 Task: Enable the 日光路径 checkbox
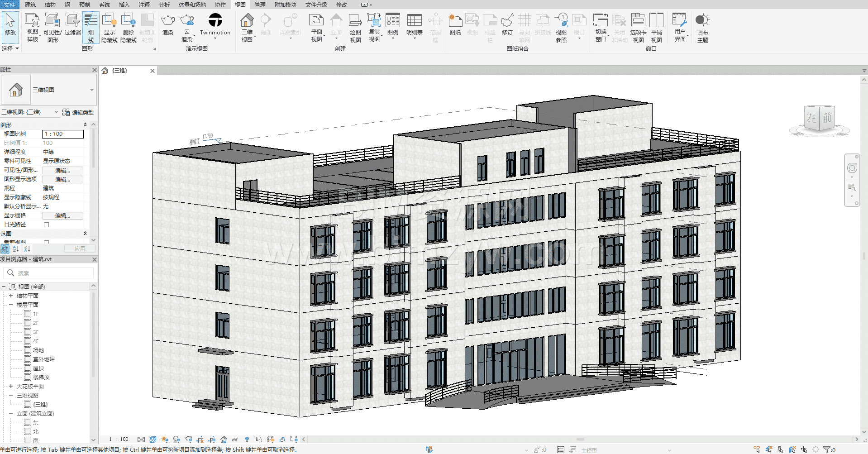[46, 225]
